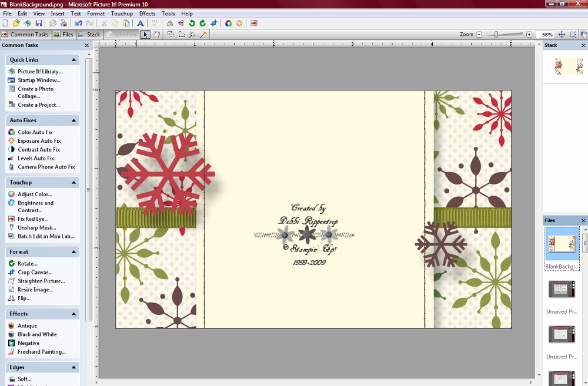
Task: Click the Zoom slider handle
Action: (496, 35)
